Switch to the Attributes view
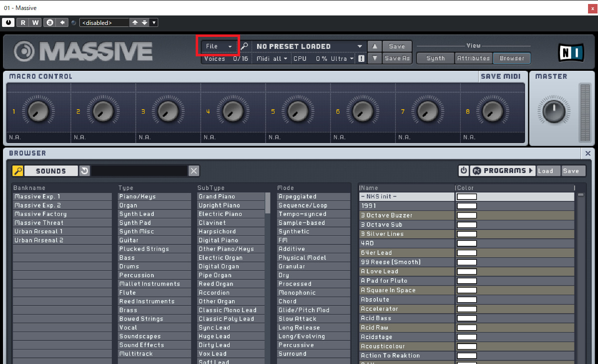Image resolution: width=598 pixels, height=364 pixels. click(x=473, y=58)
